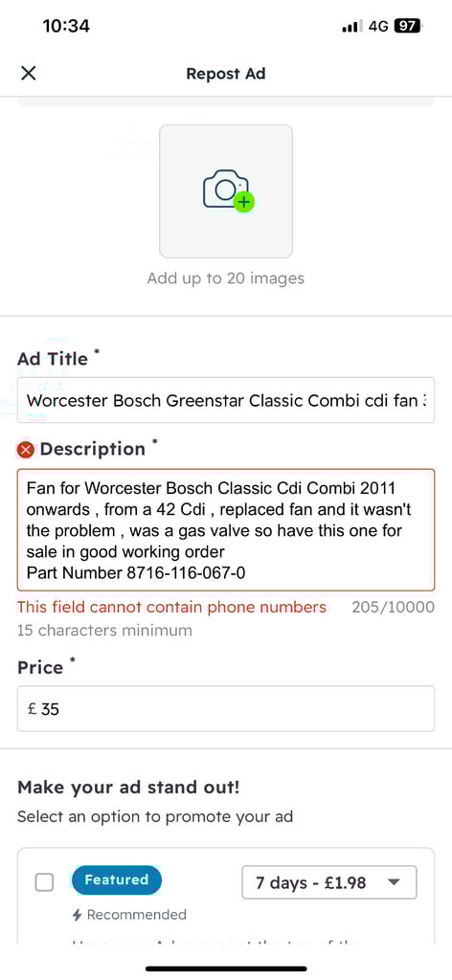Tap the battery indicator in status bar
The width and height of the screenshot is (452, 980).
pos(408,26)
